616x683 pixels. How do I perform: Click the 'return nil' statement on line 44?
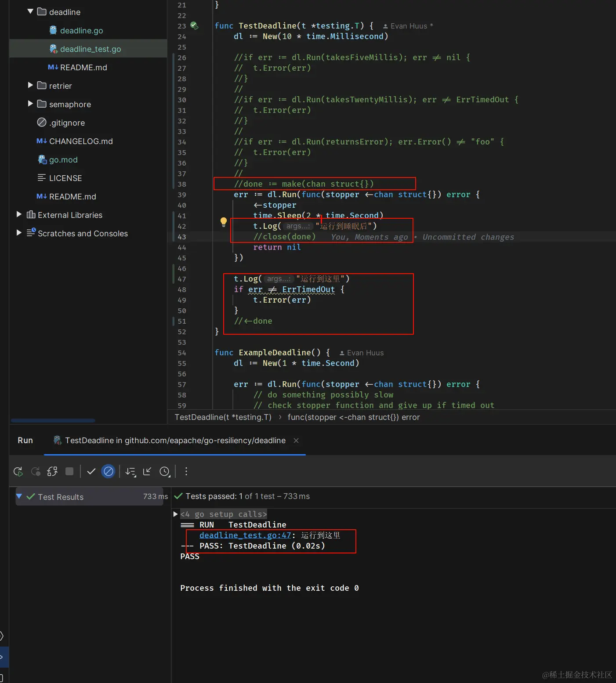[x=277, y=247]
